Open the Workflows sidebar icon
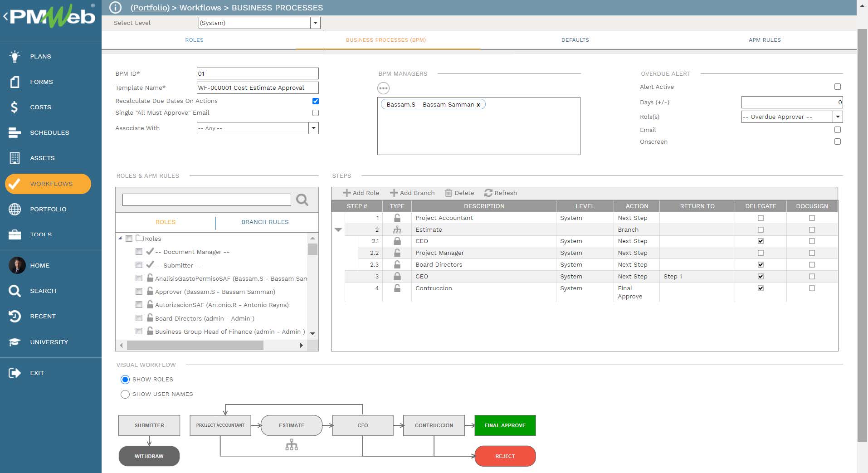 tap(15, 184)
